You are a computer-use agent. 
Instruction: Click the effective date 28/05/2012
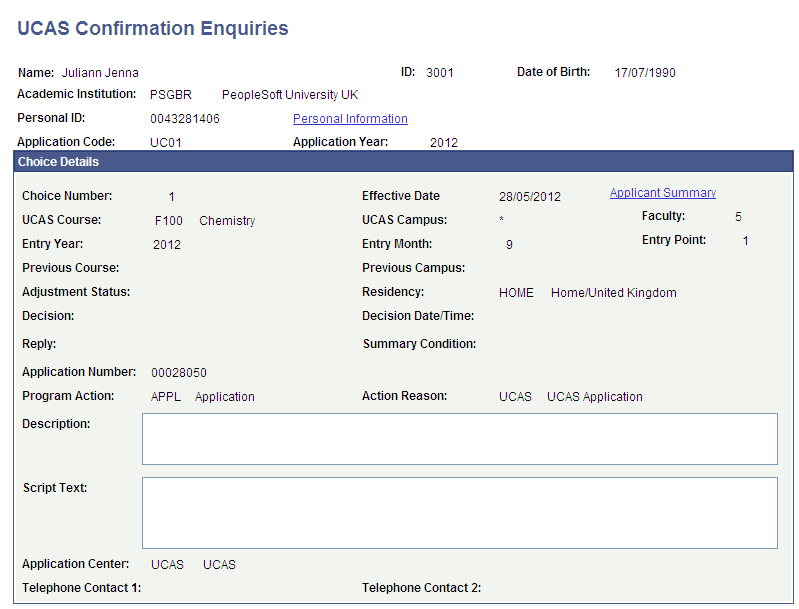point(530,197)
